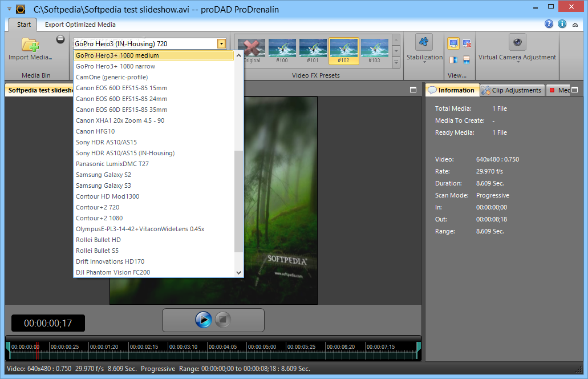Screen dimensions: 588x379
Task: Open the about info icon
Action: [x=562, y=24]
